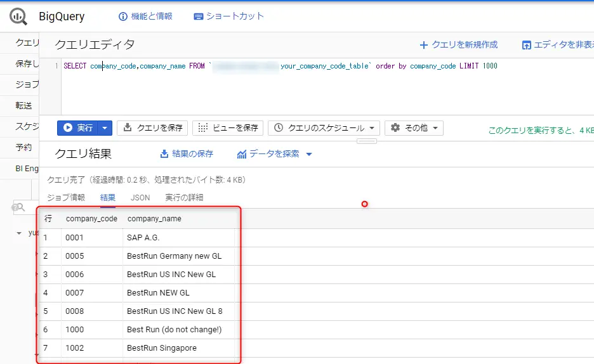Open the 機能と情報 info icon
This screenshot has width=594, height=364.
click(123, 16)
